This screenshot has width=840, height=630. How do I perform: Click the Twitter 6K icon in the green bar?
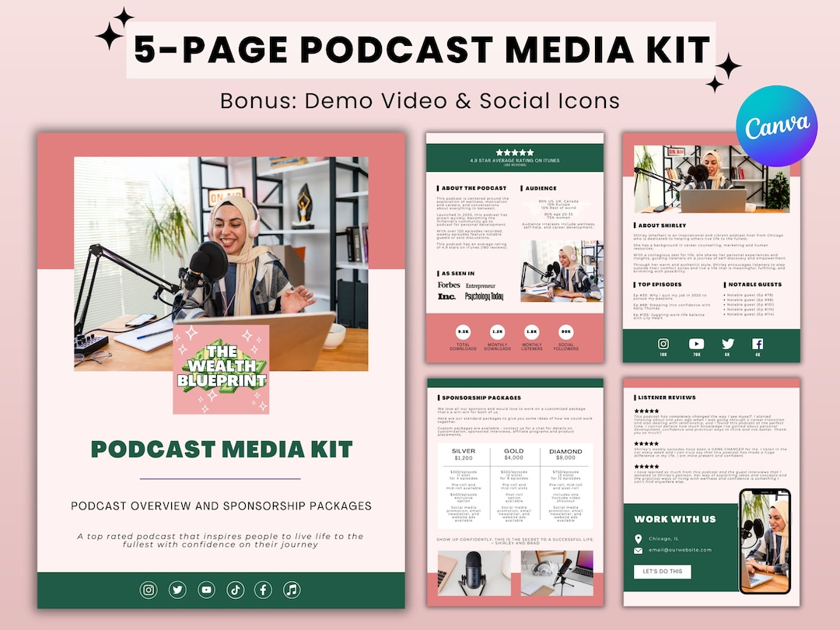point(727,344)
